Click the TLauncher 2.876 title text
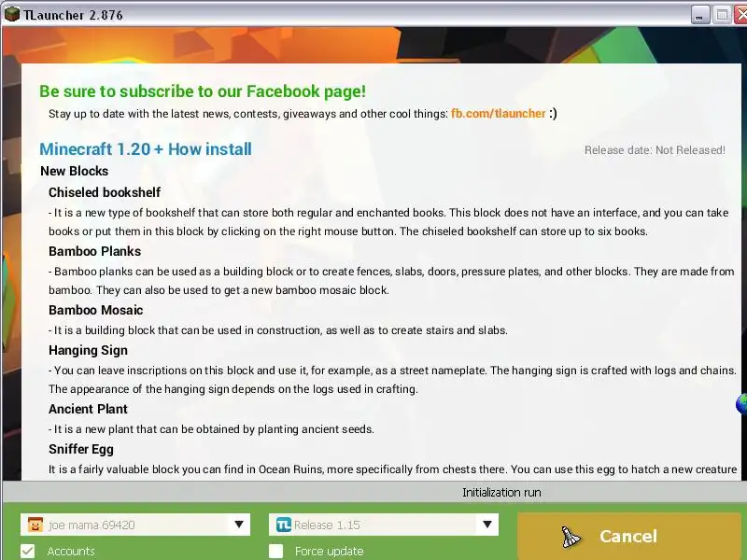This screenshot has height=560, width=747. point(74,15)
